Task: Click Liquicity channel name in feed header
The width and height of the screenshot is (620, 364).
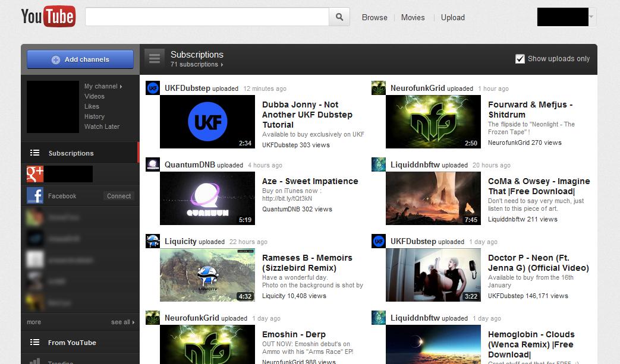Action: 181,241
